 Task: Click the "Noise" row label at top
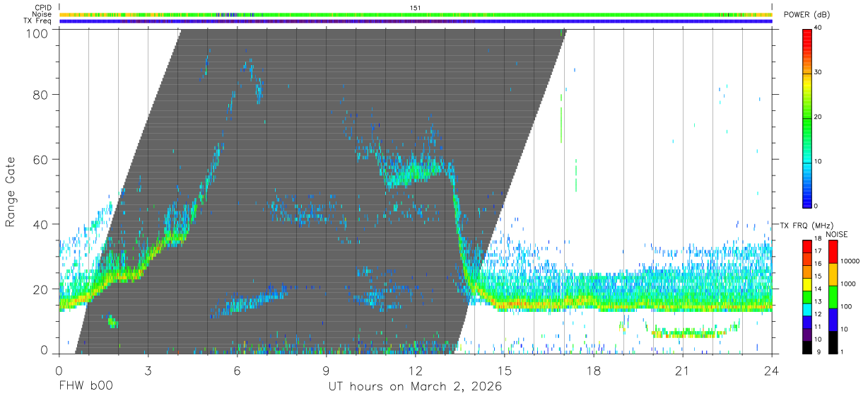click(x=42, y=14)
